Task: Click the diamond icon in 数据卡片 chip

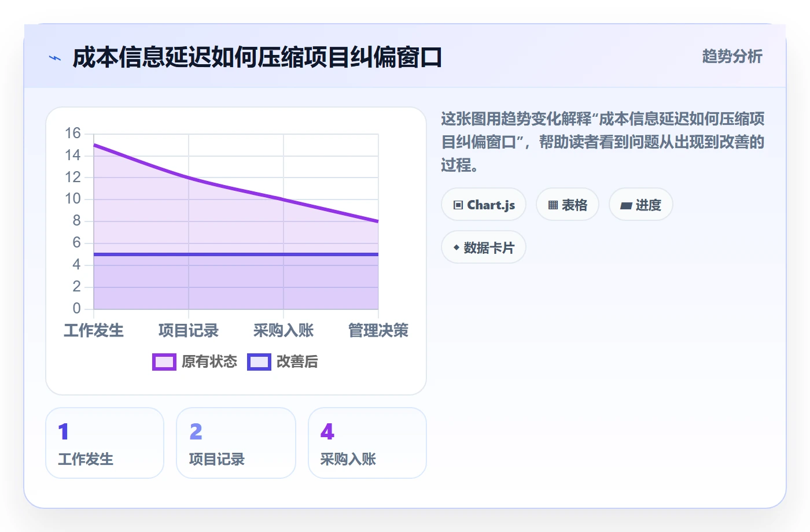Action: pos(456,247)
